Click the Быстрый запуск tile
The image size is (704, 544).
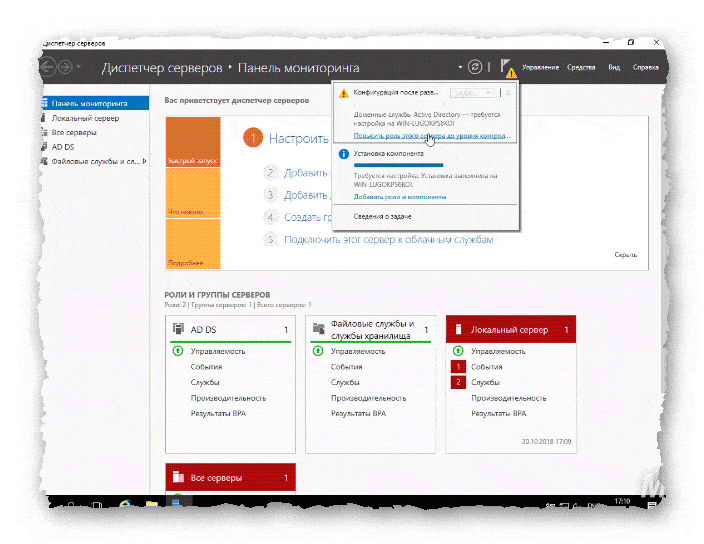(x=193, y=142)
